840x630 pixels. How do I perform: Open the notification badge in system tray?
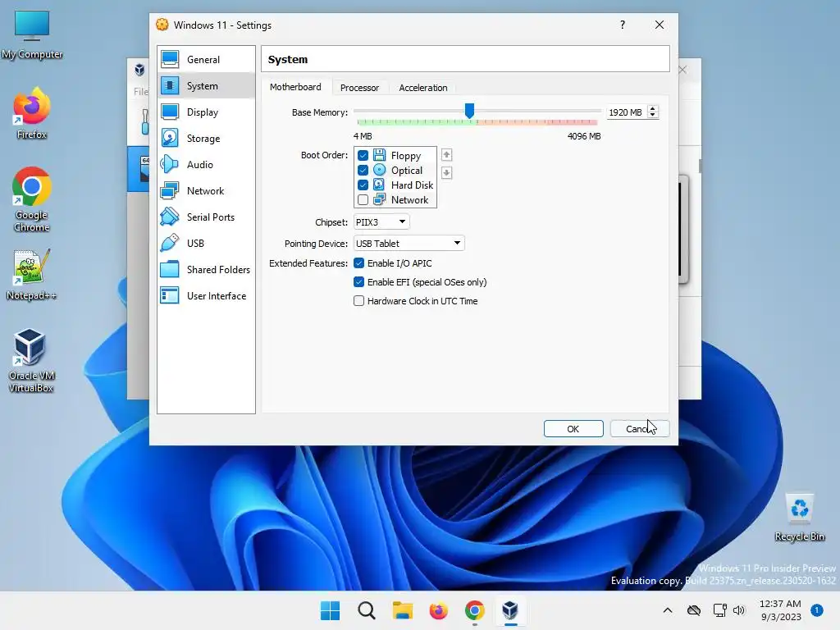(817, 610)
